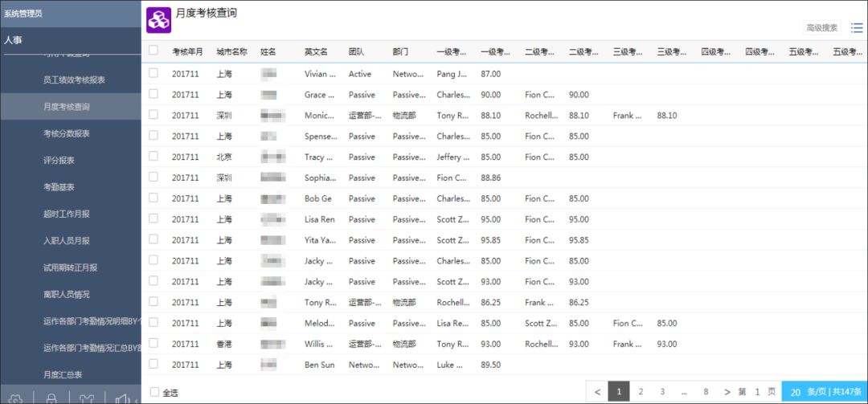Check the 全选 checkbox at bottom
The image size is (868, 404).
tap(154, 392)
